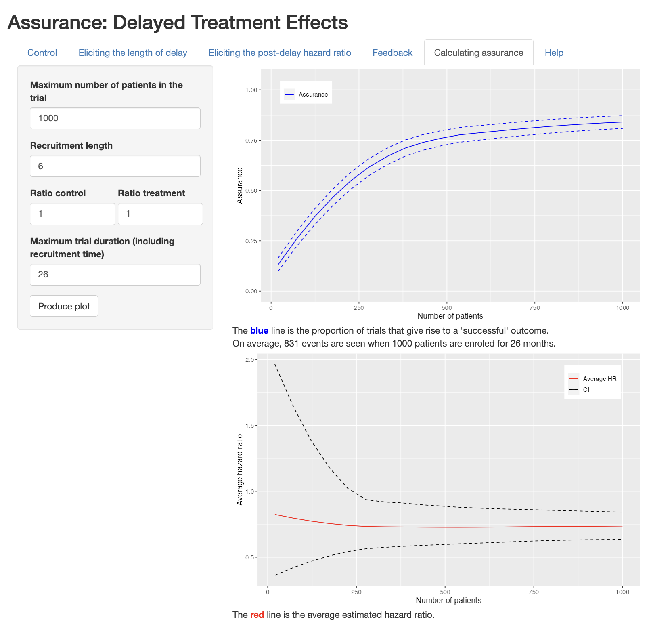This screenshot has height=628, width=672.
Task: Select the Ratio treatment input box
Action: (x=160, y=214)
